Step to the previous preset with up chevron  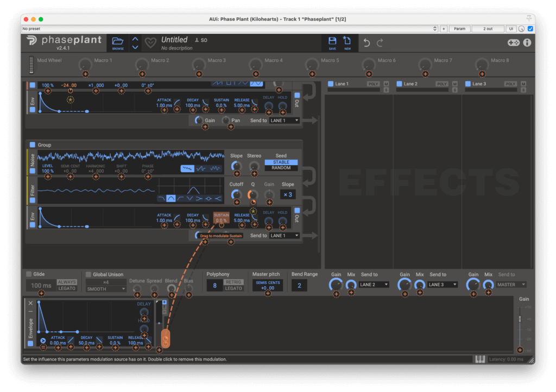point(135,39)
